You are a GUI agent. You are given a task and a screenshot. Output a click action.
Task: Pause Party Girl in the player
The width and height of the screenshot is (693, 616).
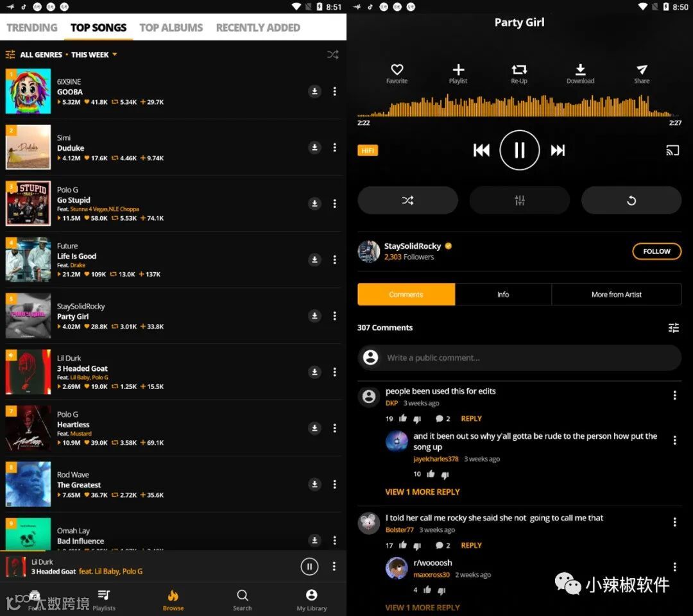pos(519,150)
